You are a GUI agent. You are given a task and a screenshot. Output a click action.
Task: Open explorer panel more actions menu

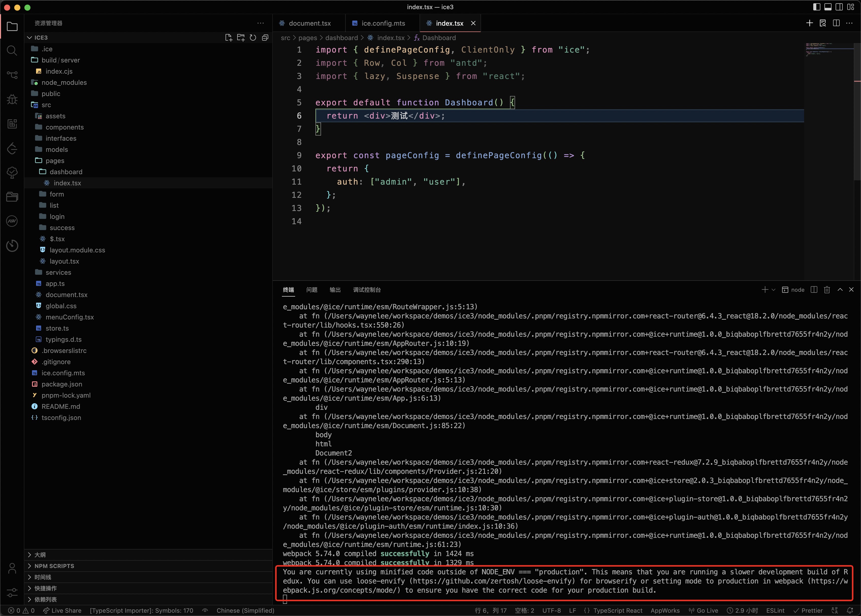point(261,23)
